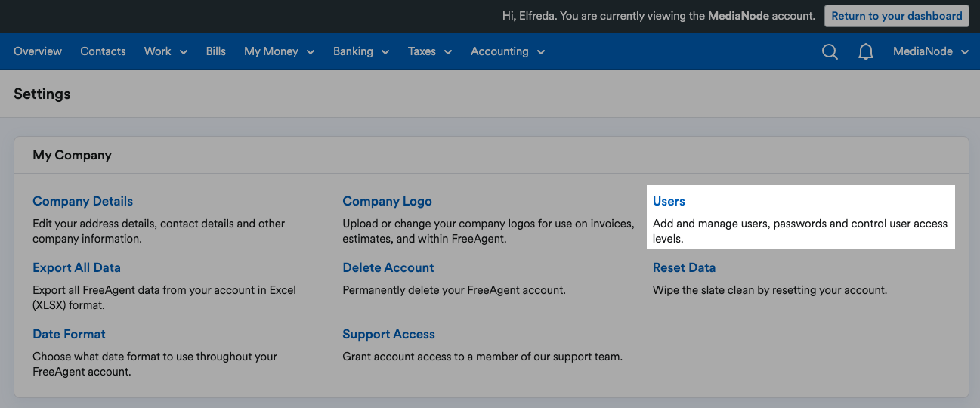Image resolution: width=980 pixels, height=408 pixels.
Task: Open the MediaNode account dropdown
Action: pyautogui.click(x=931, y=51)
